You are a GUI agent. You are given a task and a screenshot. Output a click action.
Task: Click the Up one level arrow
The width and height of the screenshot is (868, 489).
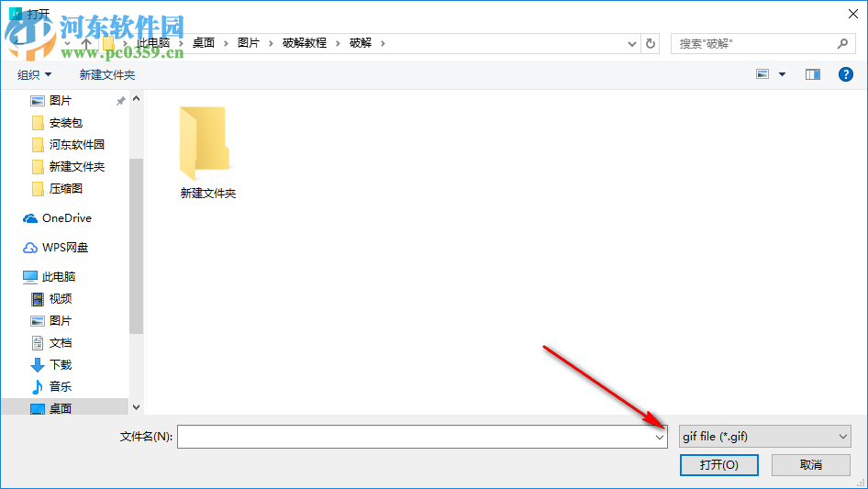86,43
